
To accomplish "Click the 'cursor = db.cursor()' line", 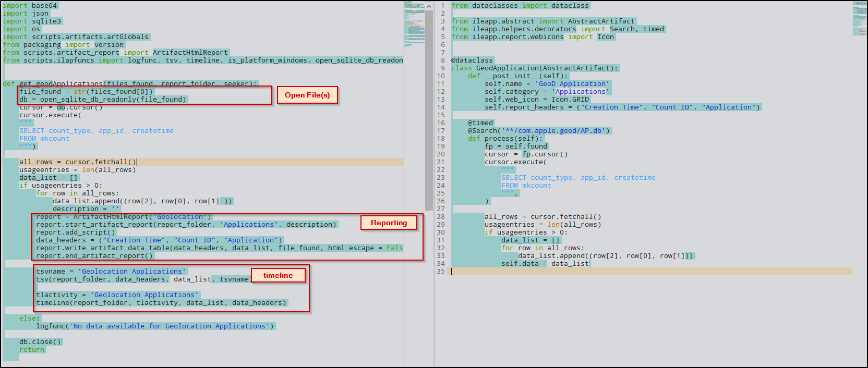I will pos(61,107).
